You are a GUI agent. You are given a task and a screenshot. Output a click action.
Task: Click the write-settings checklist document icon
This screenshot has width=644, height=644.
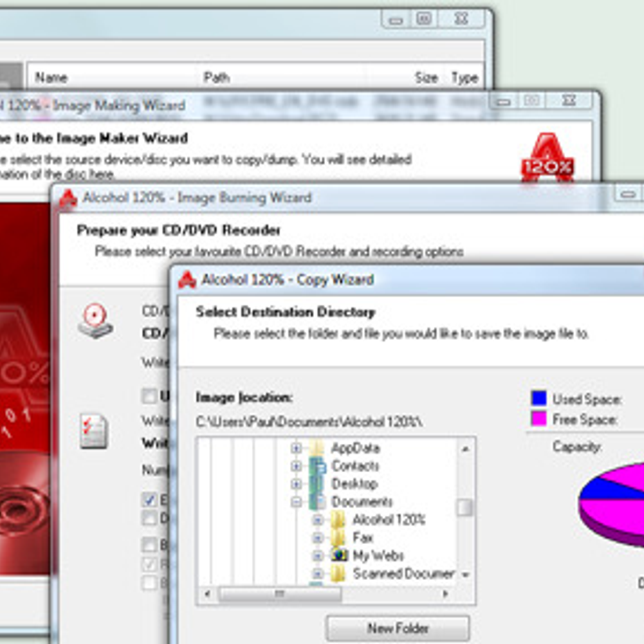point(93,430)
